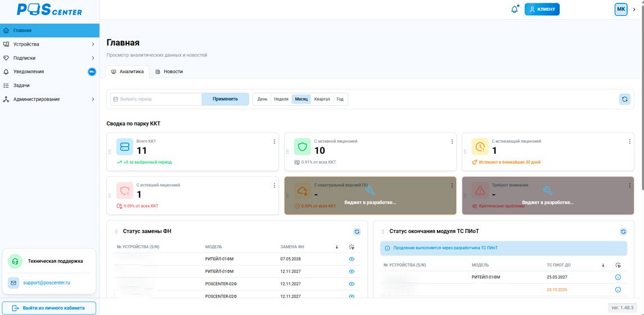644x315 pixels.
Task: Click the Применить button
Action: [x=225, y=99]
